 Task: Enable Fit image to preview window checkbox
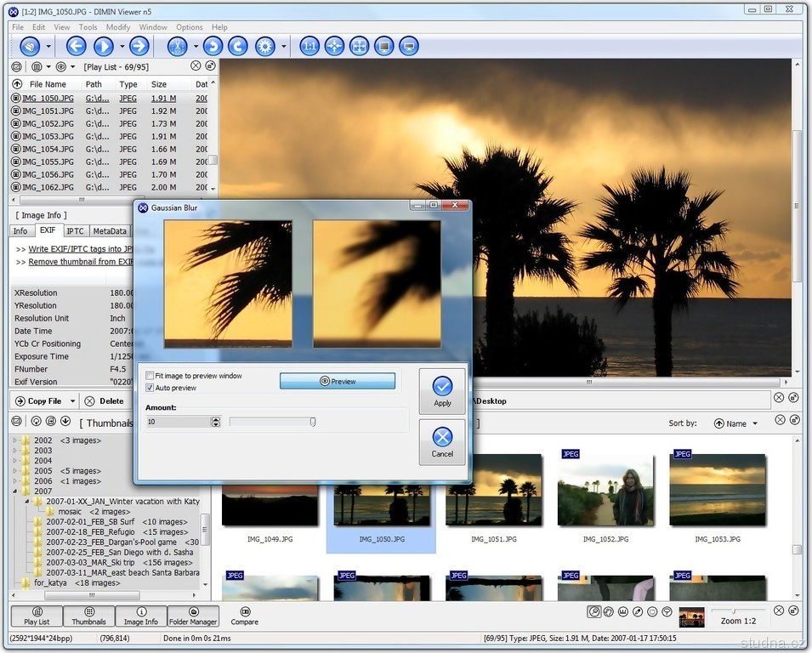150,376
